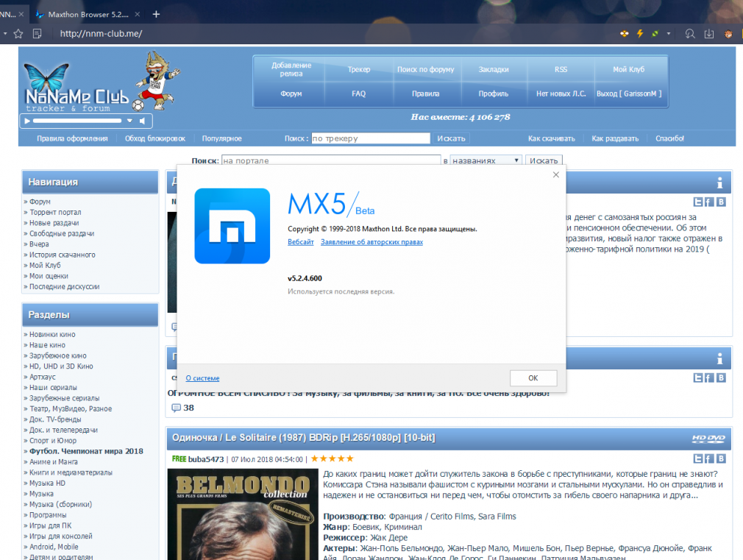Click Искать next to tracker search
This screenshot has height=560, width=743.
451,138
